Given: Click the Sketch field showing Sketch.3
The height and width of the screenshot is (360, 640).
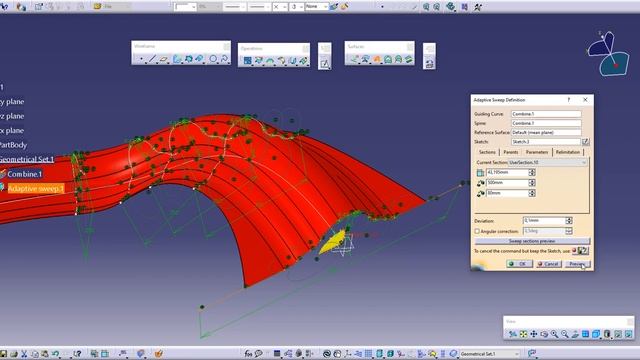Looking at the screenshot, I should 545,142.
